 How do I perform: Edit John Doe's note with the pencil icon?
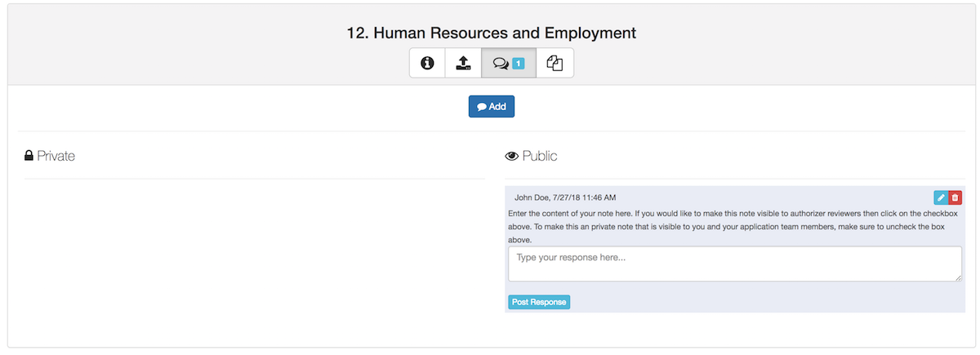(x=941, y=197)
